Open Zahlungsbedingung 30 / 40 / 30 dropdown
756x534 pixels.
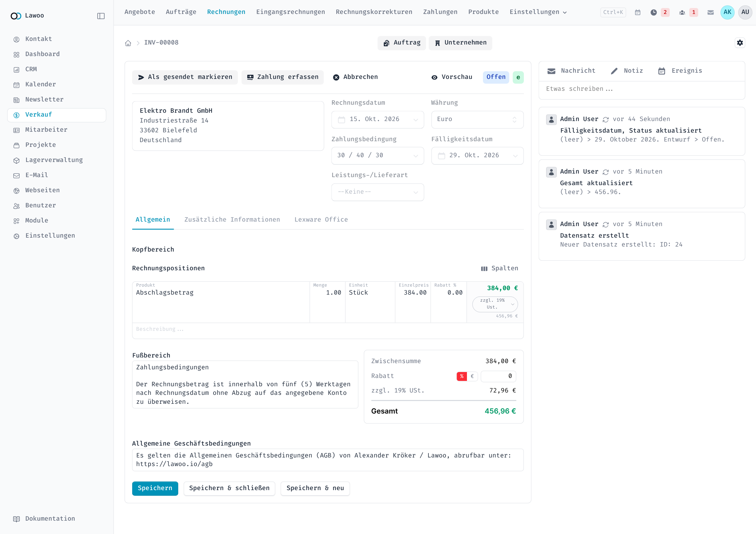pyautogui.click(x=377, y=155)
